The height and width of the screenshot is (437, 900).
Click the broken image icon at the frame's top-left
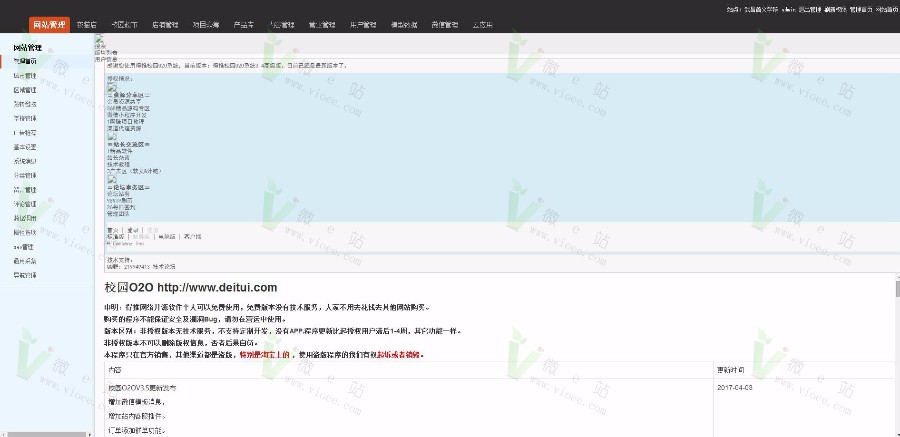coord(99,38)
